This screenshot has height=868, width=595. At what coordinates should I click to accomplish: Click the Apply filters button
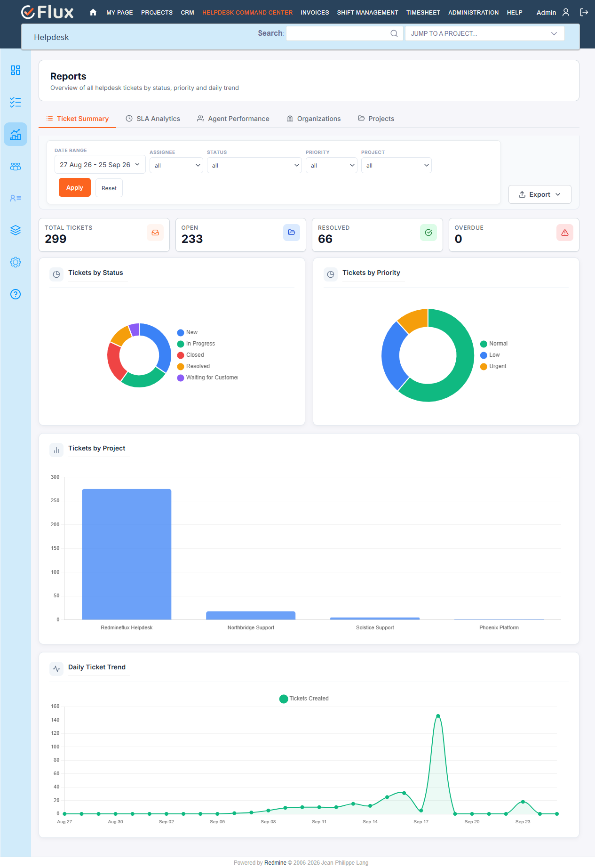(75, 187)
